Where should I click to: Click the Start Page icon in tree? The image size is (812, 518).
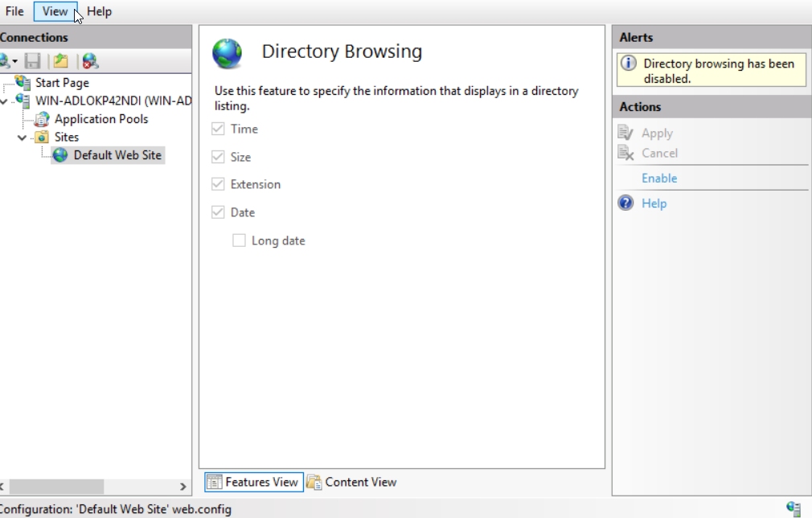23,82
